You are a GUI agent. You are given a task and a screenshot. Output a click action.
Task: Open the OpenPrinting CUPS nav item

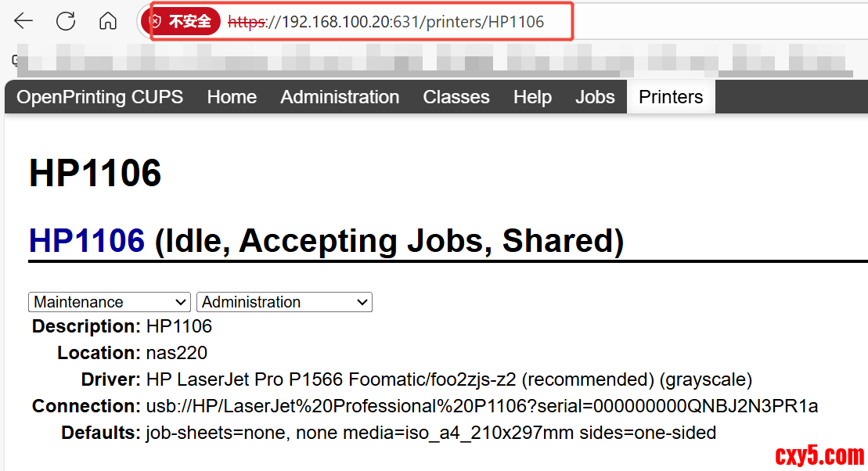(x=99, y=97)
